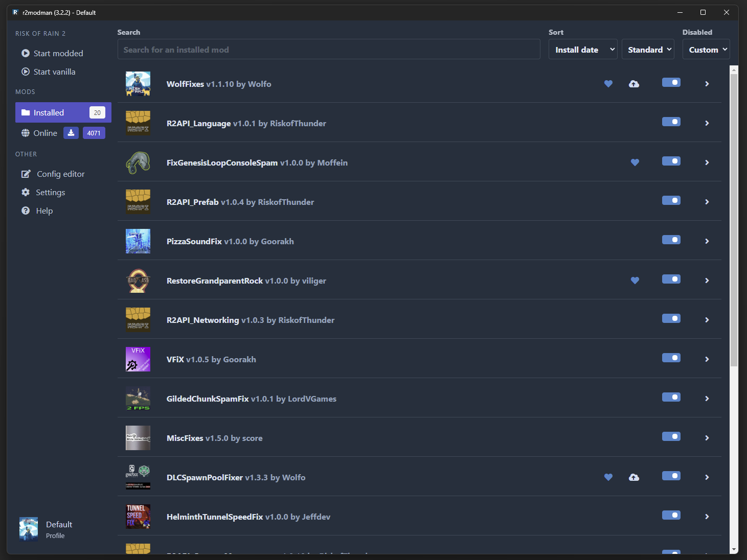
Task: Open the Install date sort dropdown
Action: (x=583, y=50)
